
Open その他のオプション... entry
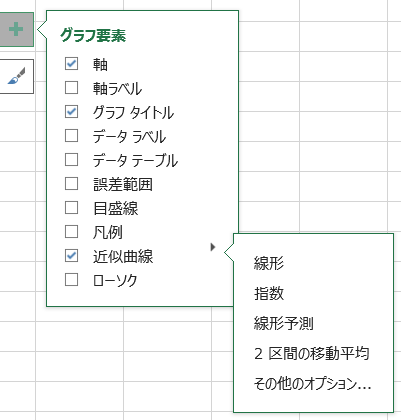pyautogui.click(x=312, y=384)
